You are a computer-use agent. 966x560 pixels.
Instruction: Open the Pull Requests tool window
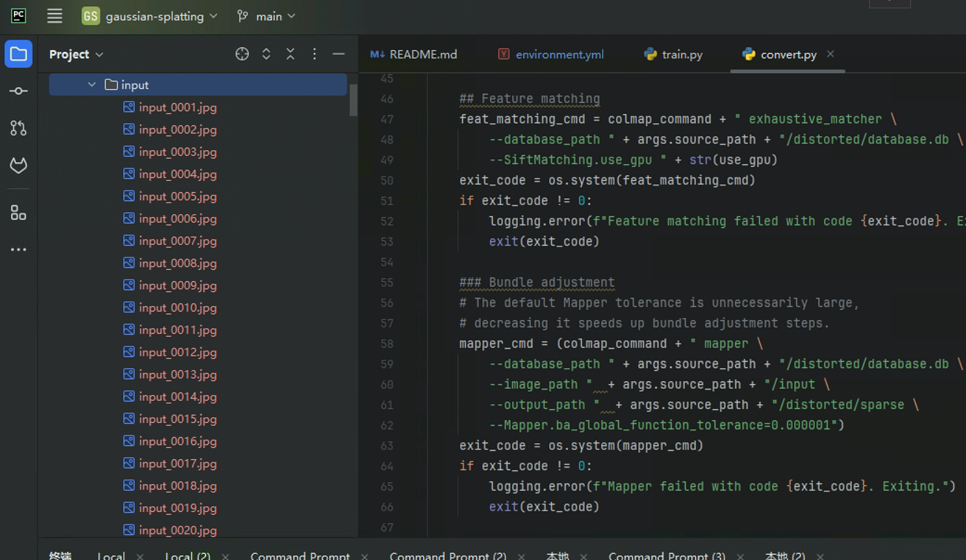point(19,128)
